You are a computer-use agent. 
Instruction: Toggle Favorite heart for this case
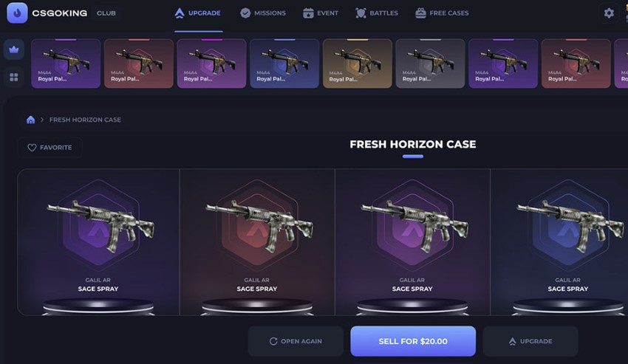(x=50, y=148)
